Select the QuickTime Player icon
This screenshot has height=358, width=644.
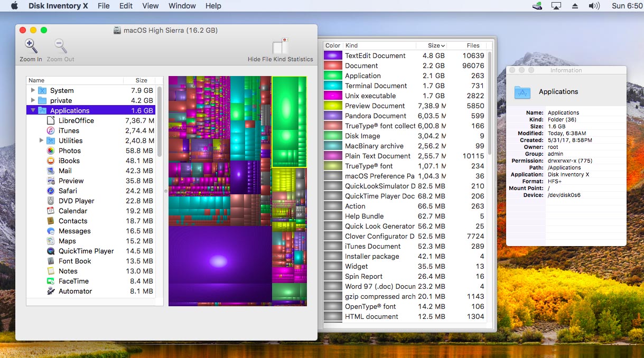[x=50, y=251]
